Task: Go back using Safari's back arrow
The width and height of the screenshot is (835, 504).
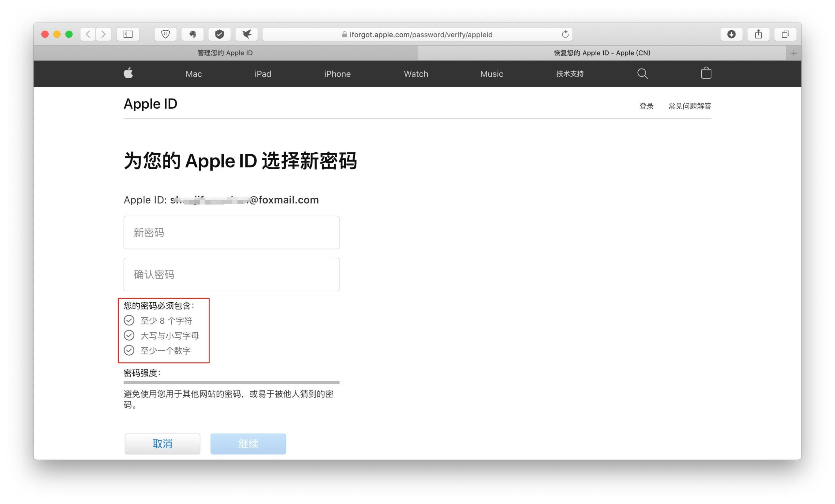Action: click(88, 34)
